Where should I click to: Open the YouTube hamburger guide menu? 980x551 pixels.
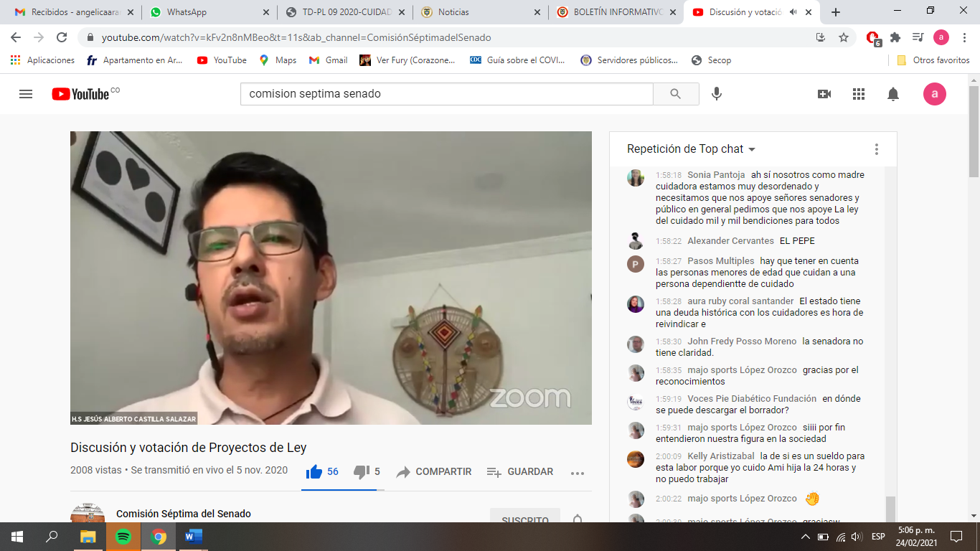click(x=26, y=94)
